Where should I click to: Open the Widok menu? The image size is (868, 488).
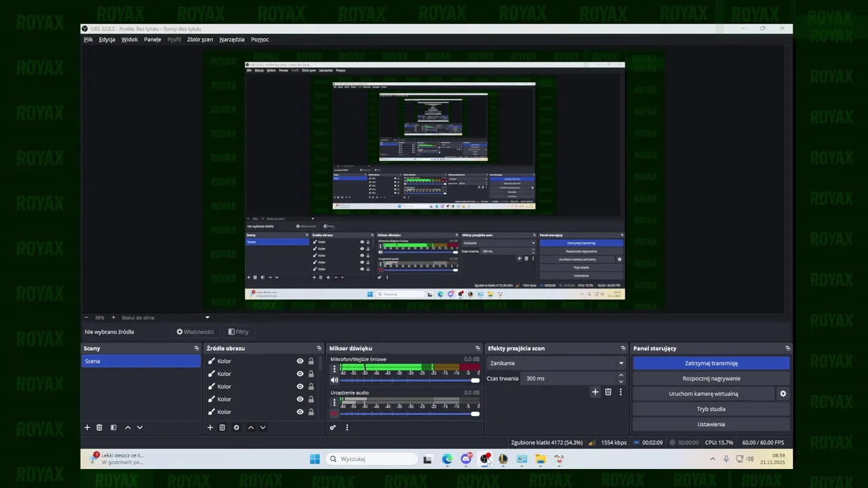point(130,39)
